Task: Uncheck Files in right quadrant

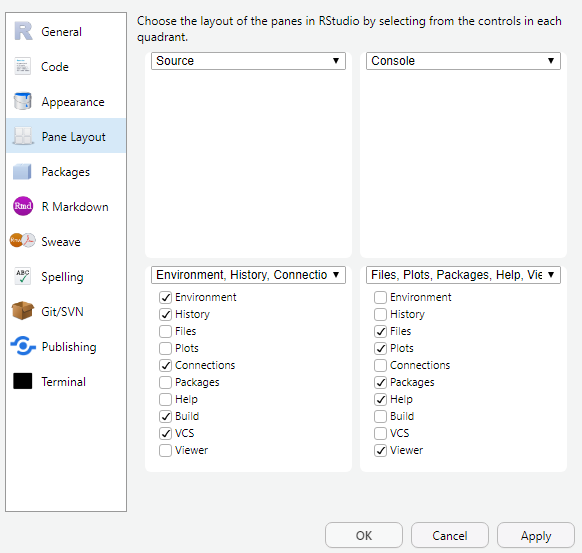Action: coord(380,331)
